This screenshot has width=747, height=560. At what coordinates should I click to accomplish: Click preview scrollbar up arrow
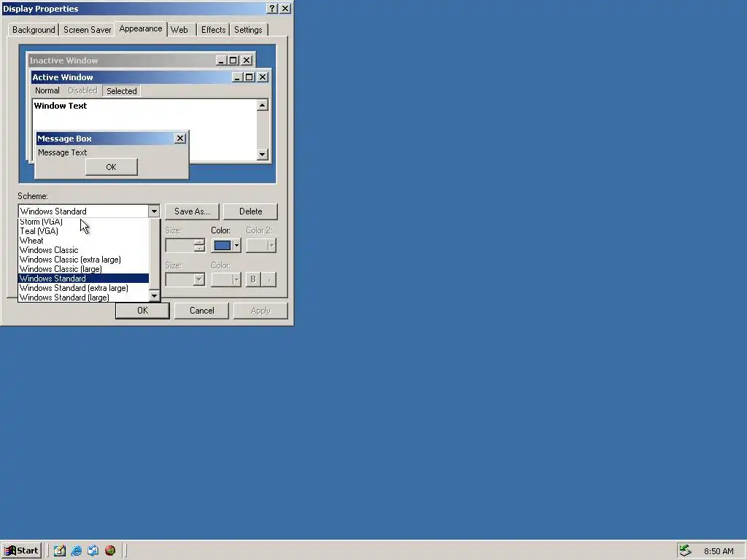(x=262, y=105)
